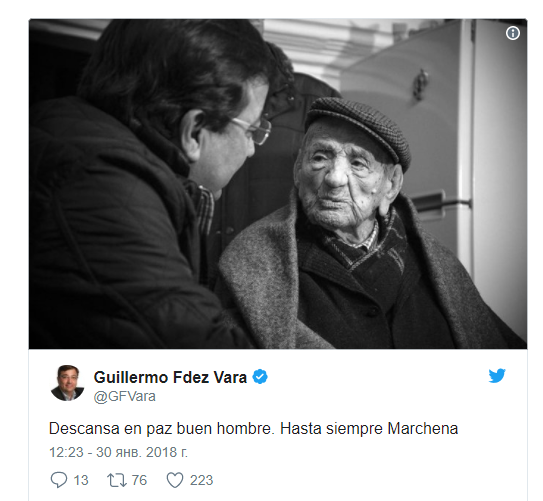Click the phrase "Hasta siempre" in the tweet
The height and width of the screenshot is (501, 543).
331,429
